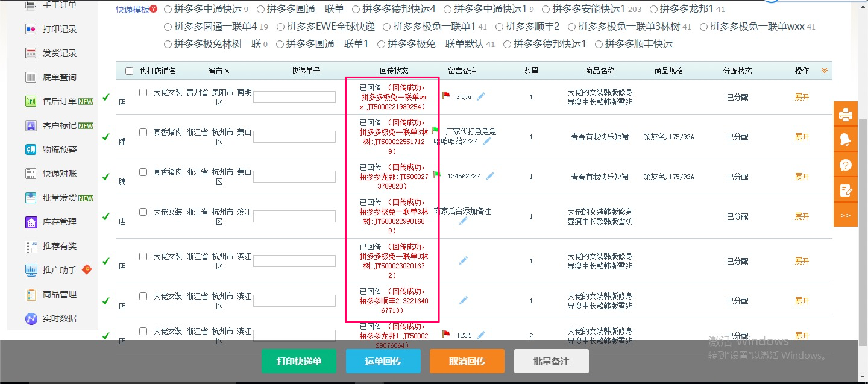Select the 拼多多圆通一联单 template

(x=260, y=9)
